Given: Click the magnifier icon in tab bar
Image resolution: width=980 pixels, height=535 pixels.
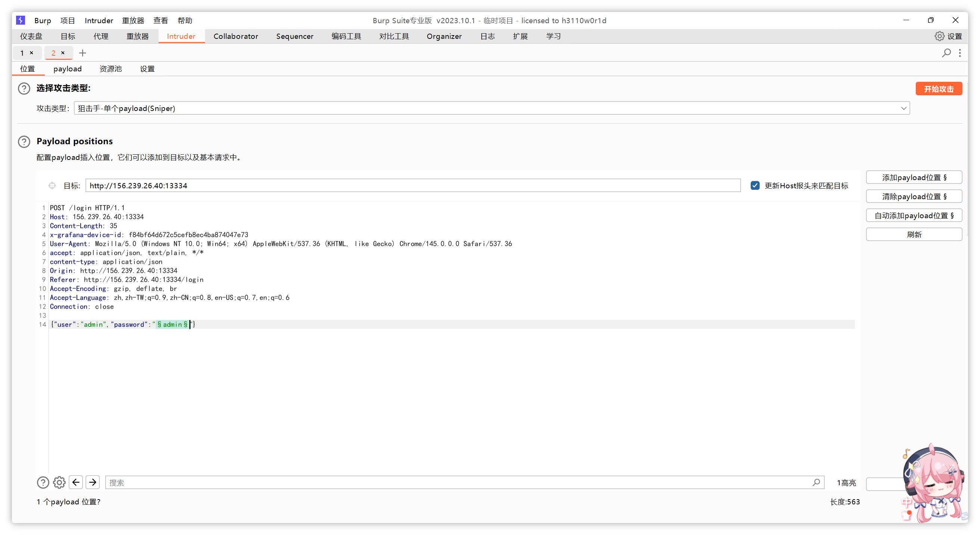Looking at the screenshot, I should tap(946, 53).
